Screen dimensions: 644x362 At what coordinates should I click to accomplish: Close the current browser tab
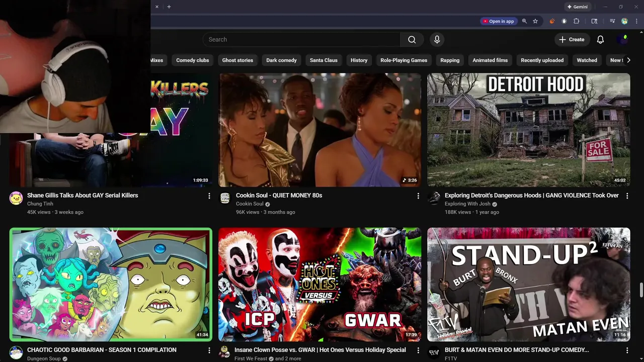(x=157, y=7)
